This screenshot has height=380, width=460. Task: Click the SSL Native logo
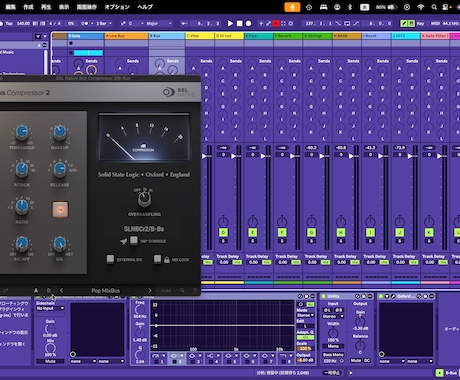coord(179,92)
